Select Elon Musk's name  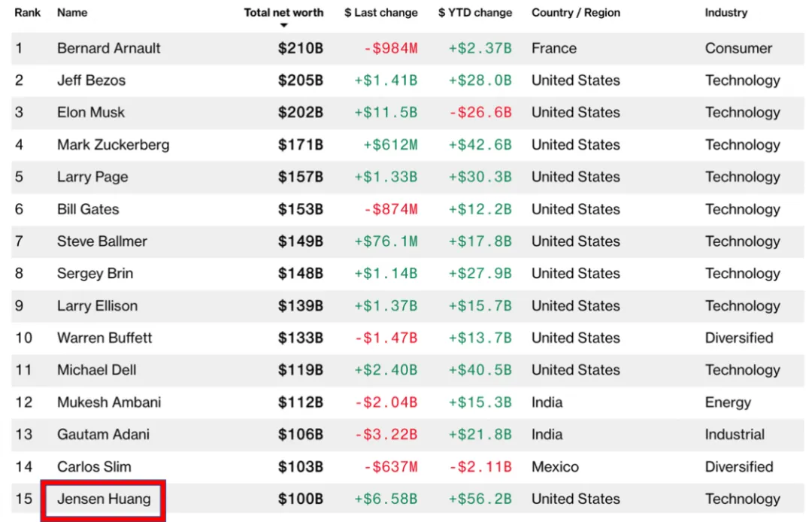[x=91, y=113]
